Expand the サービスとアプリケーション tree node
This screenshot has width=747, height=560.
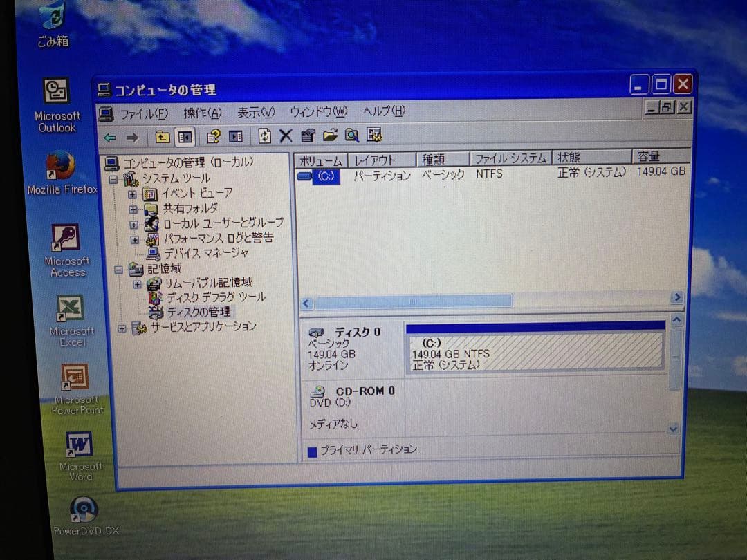coord(122,328)
